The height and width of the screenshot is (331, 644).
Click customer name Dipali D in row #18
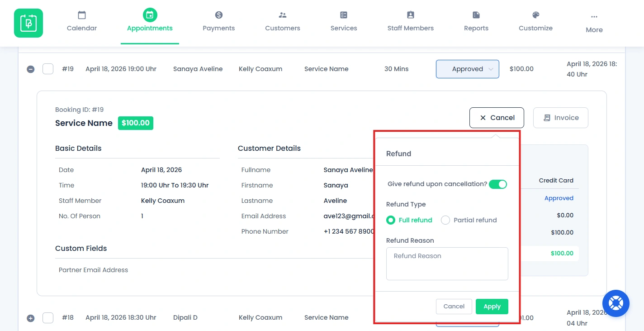click(185, 317)
